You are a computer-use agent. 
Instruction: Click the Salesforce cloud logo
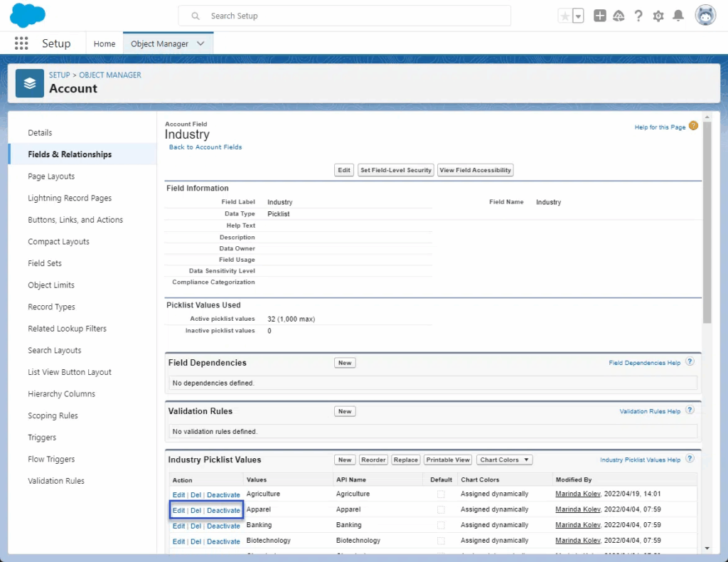pyautogui.click(x=27, y=15)
